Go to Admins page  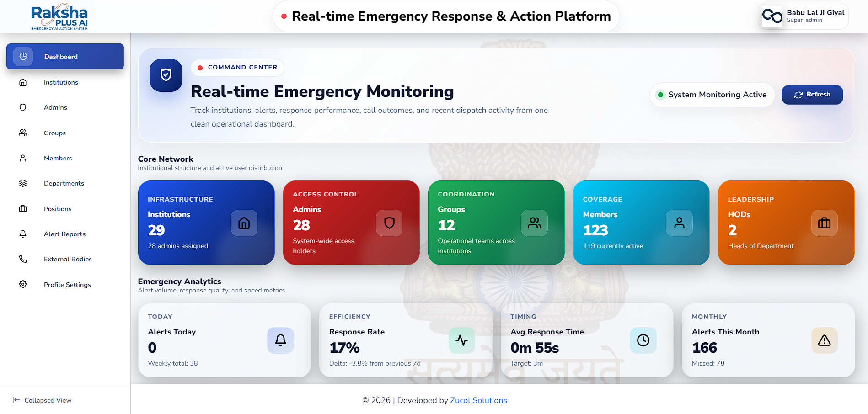tap(65, 107)
